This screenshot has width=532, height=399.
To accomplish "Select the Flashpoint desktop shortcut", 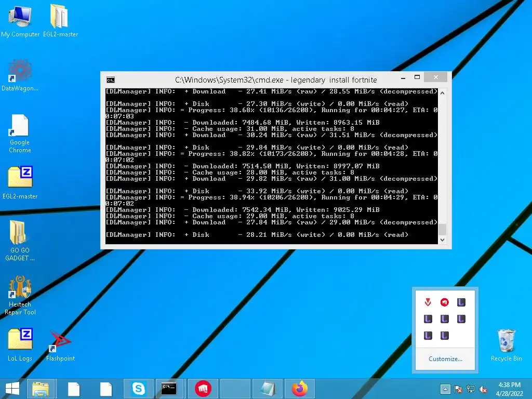I will pyautogui.click(x=60, y=346).
